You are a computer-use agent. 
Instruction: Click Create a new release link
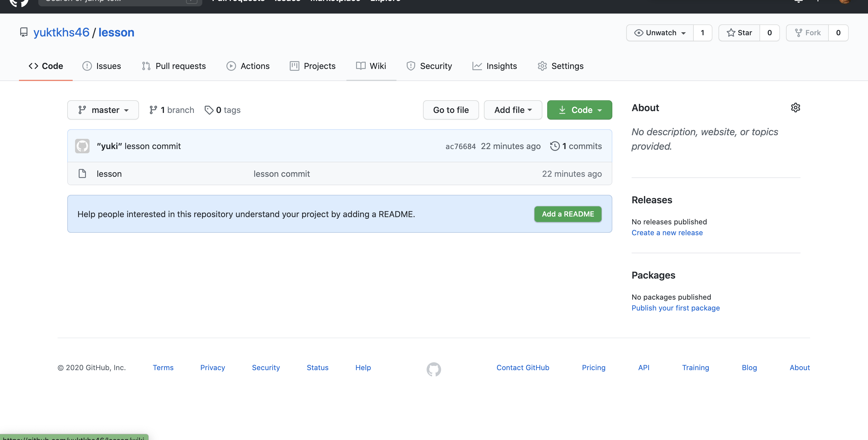(x=667, y=232)
